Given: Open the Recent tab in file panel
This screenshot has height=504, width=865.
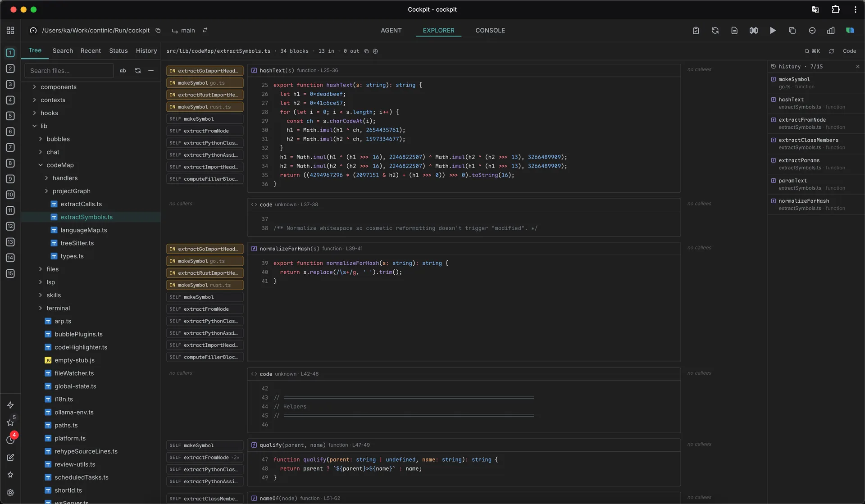Looking at the screenshot, I should [91, 51].
